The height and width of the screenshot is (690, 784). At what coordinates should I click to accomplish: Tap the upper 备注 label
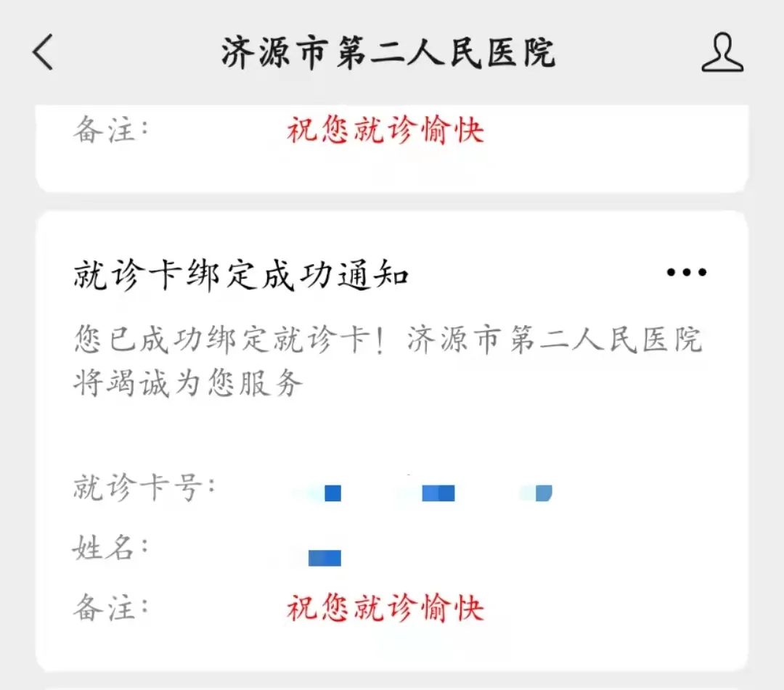tap(110, 129)
